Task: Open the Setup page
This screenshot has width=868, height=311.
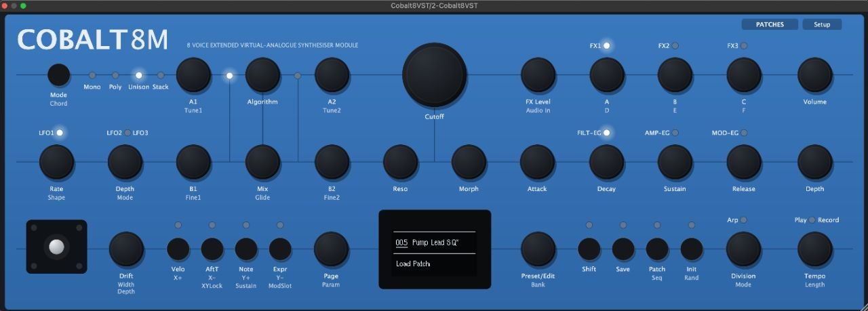Action: point(822,24)
